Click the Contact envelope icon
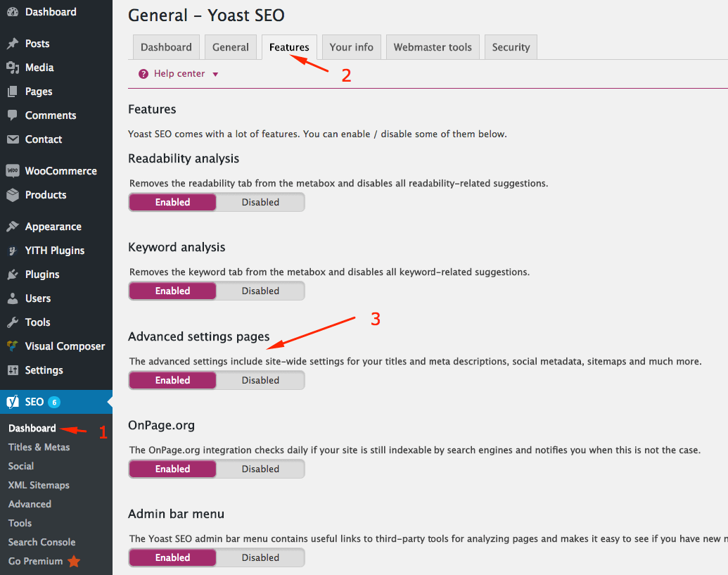Image resolution: width=728 pixels, height=575 pixels. (13, 139)
